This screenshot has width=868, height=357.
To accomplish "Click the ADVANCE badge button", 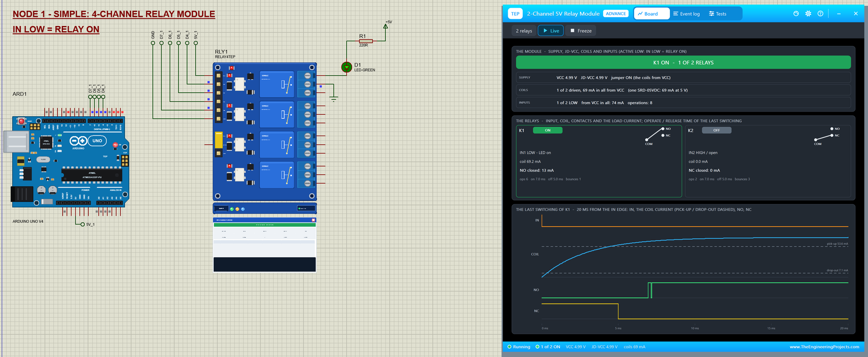I will tap(616, 14).
